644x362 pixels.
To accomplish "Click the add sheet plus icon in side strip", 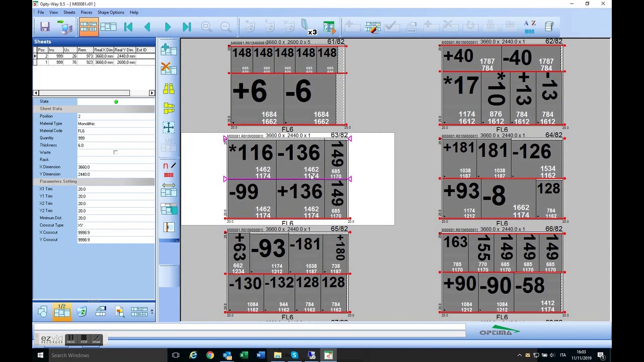I will [169, 49].
